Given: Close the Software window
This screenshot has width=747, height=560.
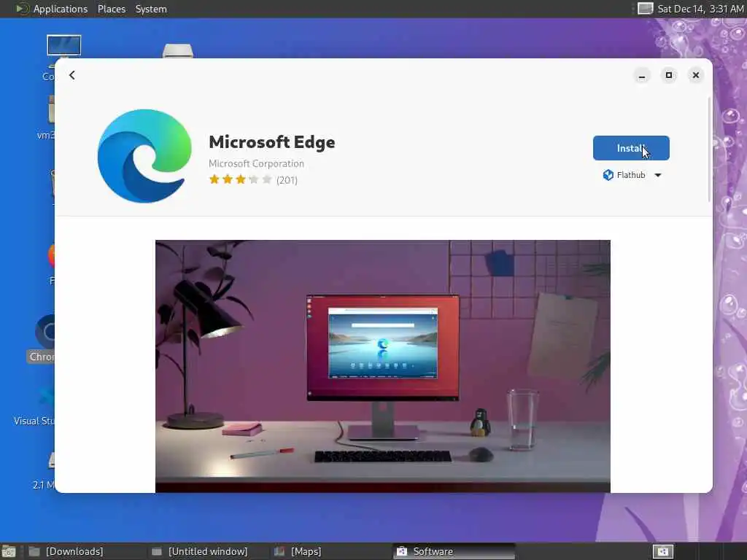Looking at the screenshot, I should 695,75.
